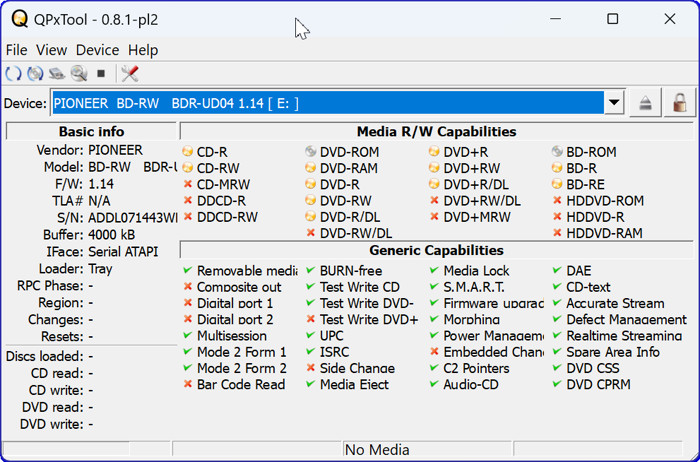The width and height of the screenshot is (700, 462).
Task: Click red cross beside Composite out
Action: coord(188,286)
